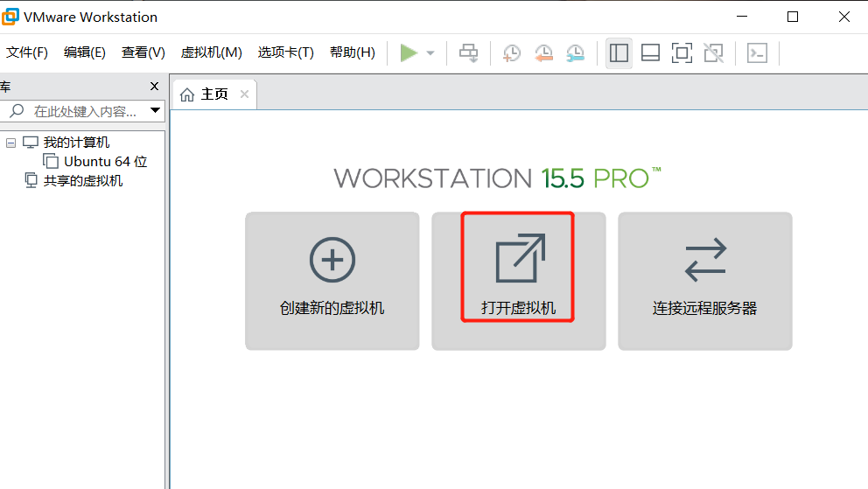Collapse the 我的计算机 tree node
The width and height of the screenshot is (868, 489).
(10, 143)
